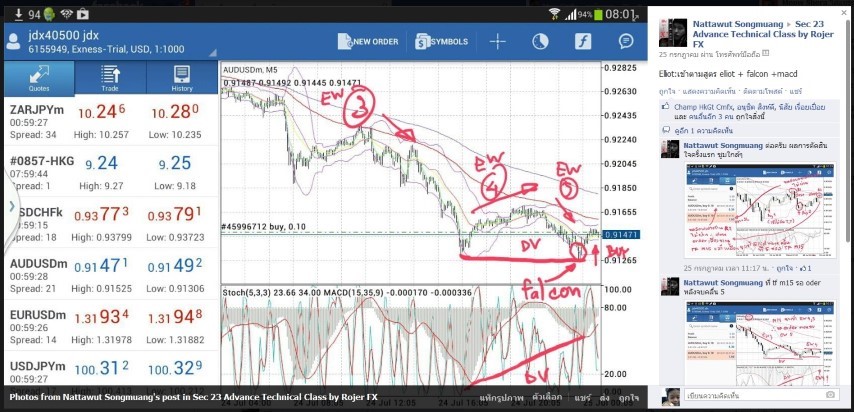Tap the mobile upload icon beside timestamp
The height and width of the screenshot is (412, 854).
[766, 53]
